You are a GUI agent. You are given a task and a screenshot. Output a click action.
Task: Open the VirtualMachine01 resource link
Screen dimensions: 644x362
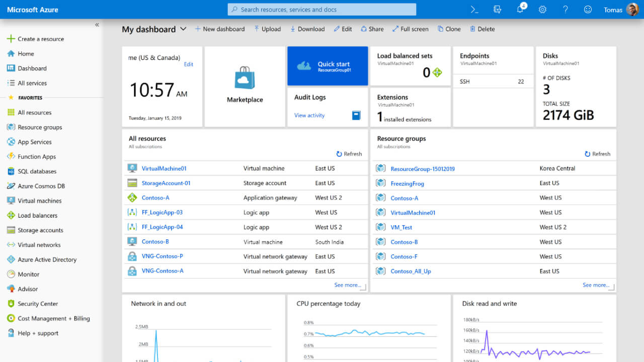click(x=164, y=168)
